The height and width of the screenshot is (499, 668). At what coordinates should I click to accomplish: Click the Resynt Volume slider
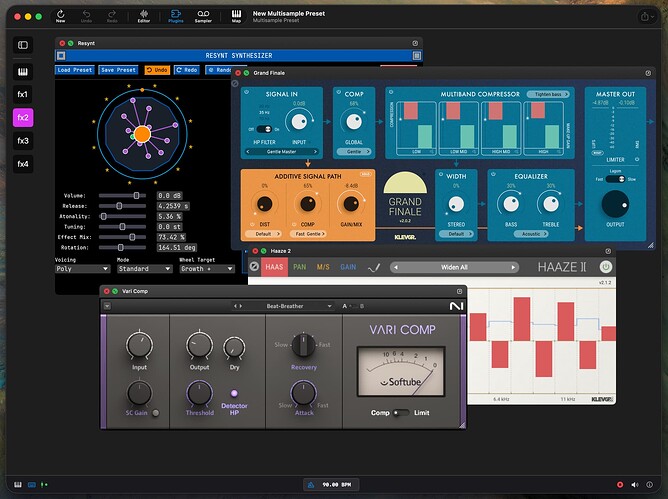point(122,196)
